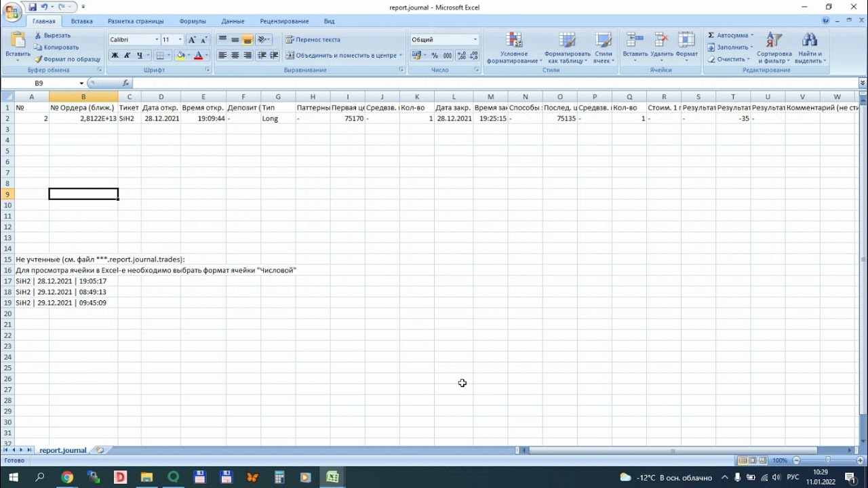Activate Format Painter (Формат по образцу)
868x488 pixels.
pos(67,59)
